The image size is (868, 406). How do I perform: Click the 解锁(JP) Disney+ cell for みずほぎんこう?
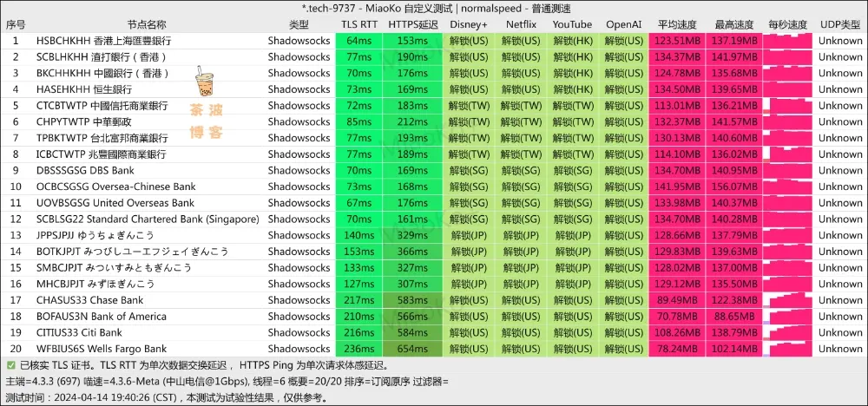tap(469, 284)
